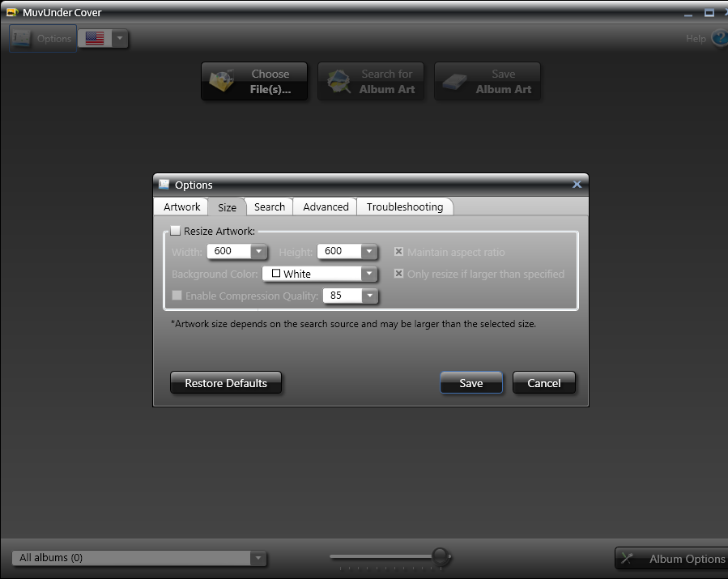Open the Background Color White dropdown
The width and height of the screenshot is (728, 579).
pyautogui.click(x=368, y=274)
